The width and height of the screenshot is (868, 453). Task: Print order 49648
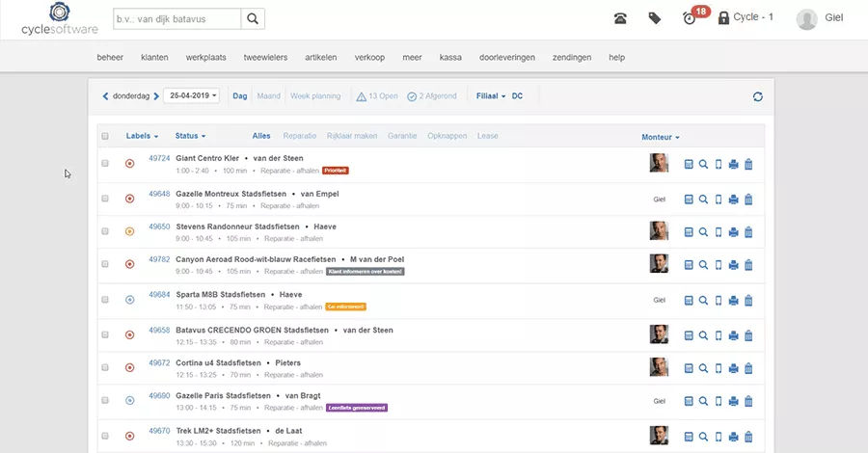(734, 200)
